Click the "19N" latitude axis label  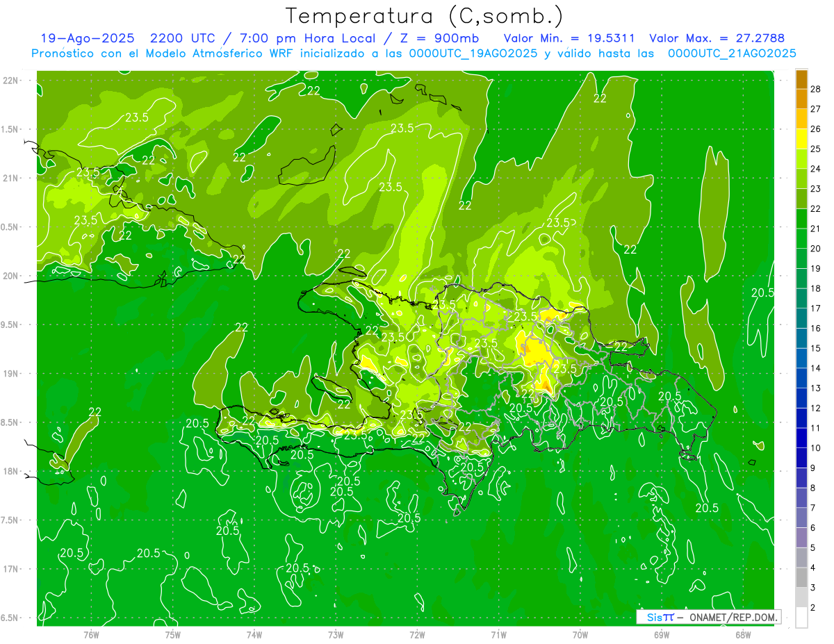coord(10,373)
